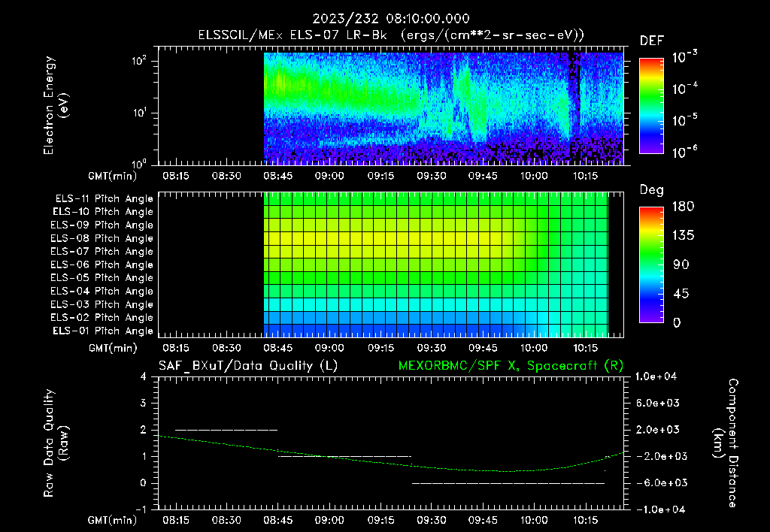
Task: Click the 4 tick on Raw Data Quality axis
Action: (x=144, y=376)
